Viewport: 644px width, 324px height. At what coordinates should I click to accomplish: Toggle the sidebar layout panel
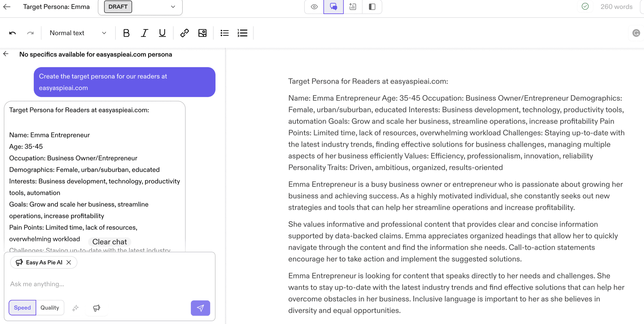coord(372,7)
